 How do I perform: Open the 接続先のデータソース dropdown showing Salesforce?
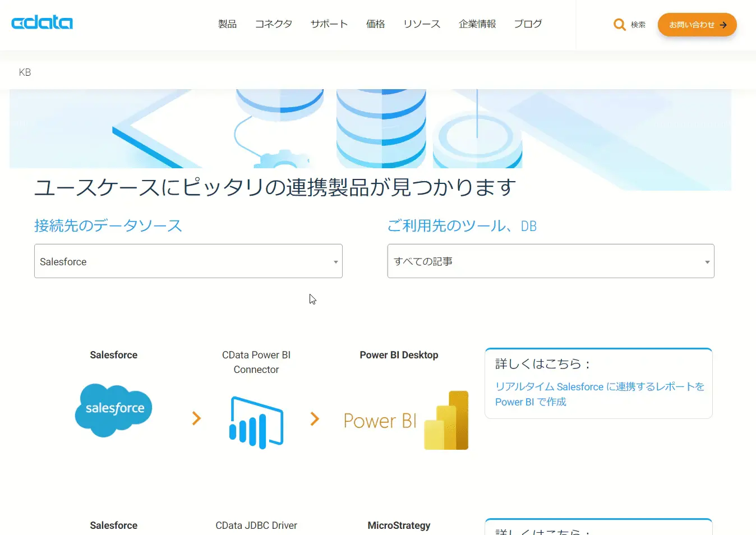point(188,261)
